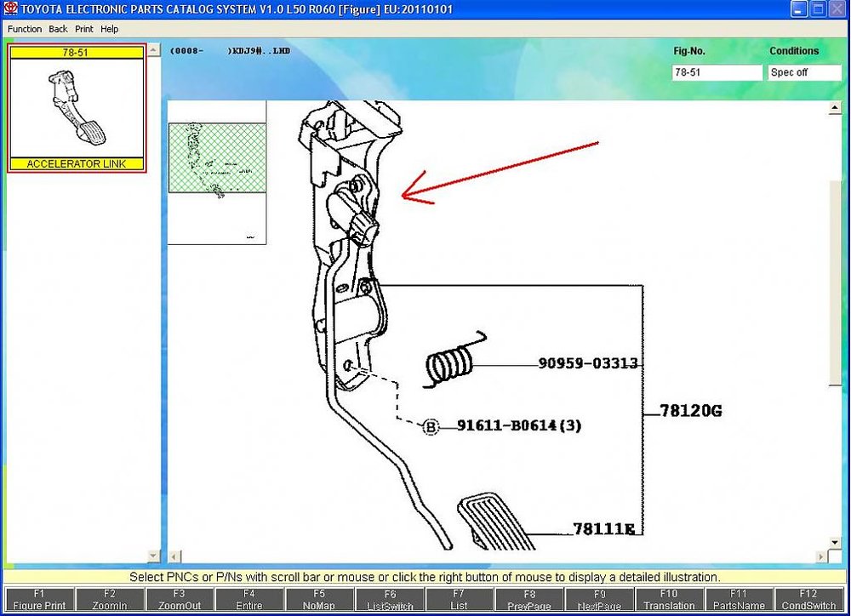Open the Print menu
Viewport: 851px width, 616px height.
84,29
